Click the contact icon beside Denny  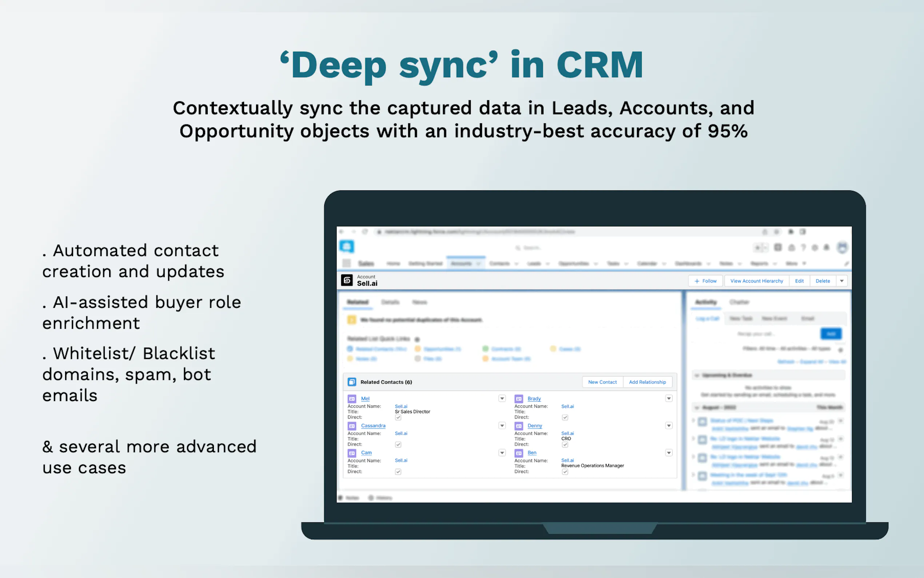[519, 426]
